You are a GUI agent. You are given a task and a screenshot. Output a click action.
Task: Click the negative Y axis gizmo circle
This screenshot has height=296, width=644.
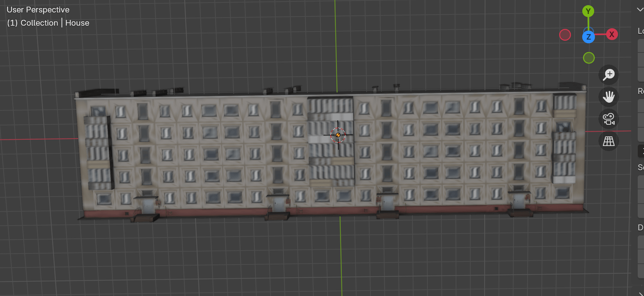click(x=589, y=58)
